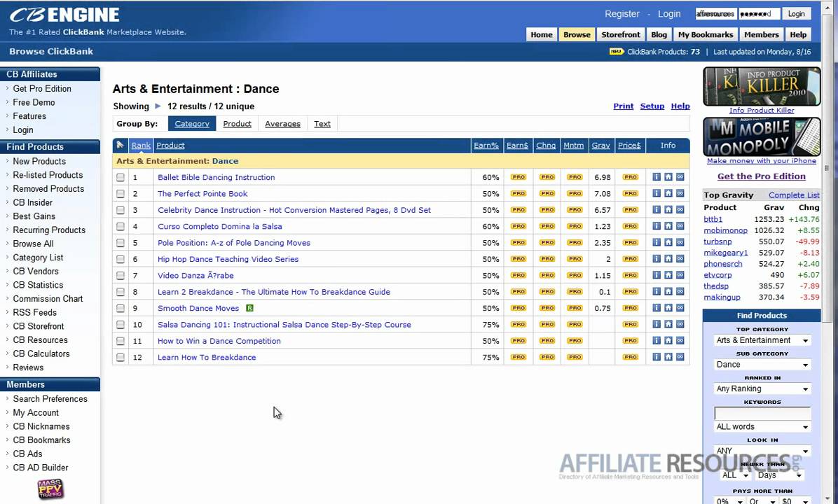Open the ALL words keyword match dropdown

[762, 426]
